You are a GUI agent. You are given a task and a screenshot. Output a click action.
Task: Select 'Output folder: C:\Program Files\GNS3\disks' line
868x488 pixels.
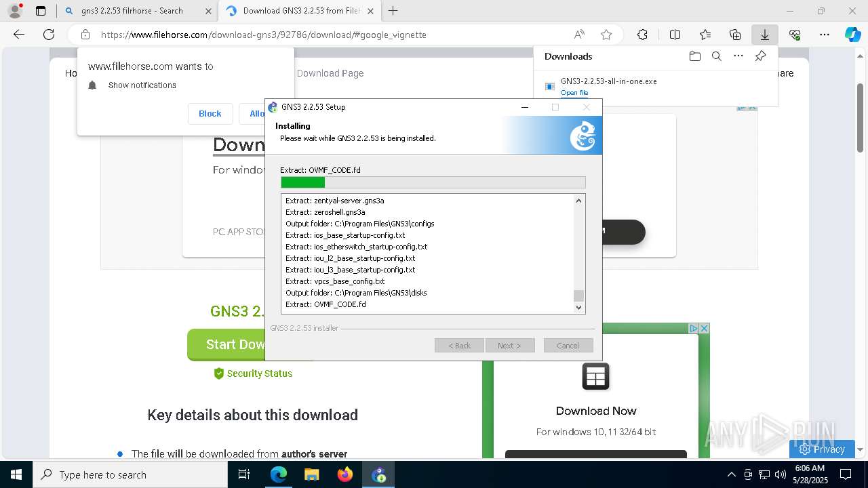[356, 293]
